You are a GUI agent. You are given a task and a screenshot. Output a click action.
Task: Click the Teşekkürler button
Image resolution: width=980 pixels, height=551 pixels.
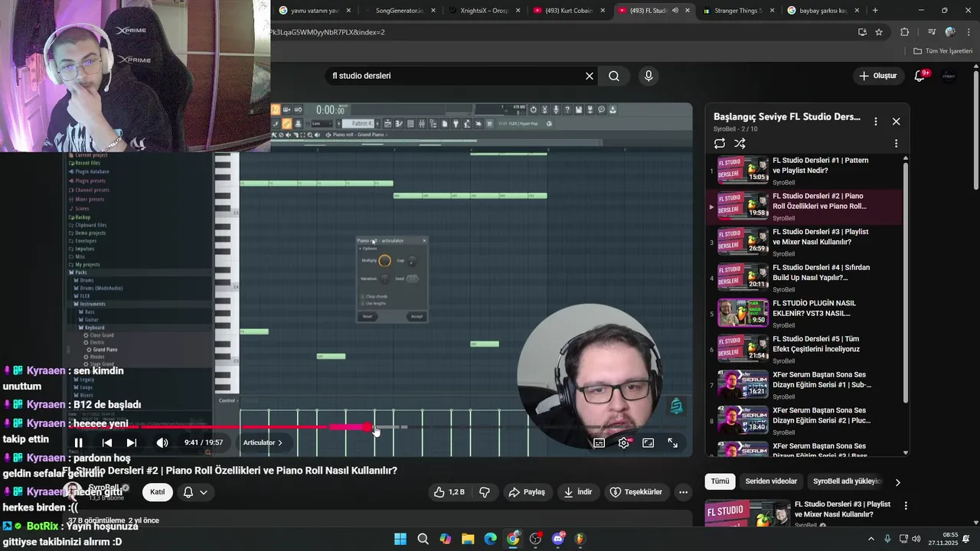click(636, 492)
